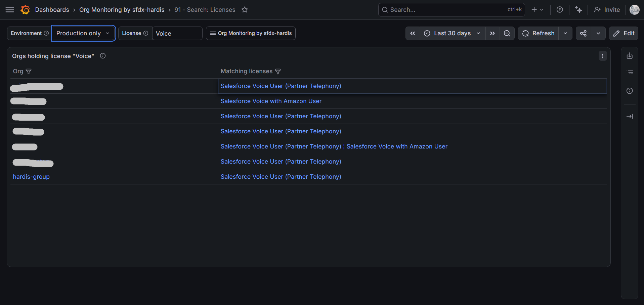Open the Environment dropdown "Production only"
Image resolution: width=644 pixels, height=305 pixels.
point(83,33)
